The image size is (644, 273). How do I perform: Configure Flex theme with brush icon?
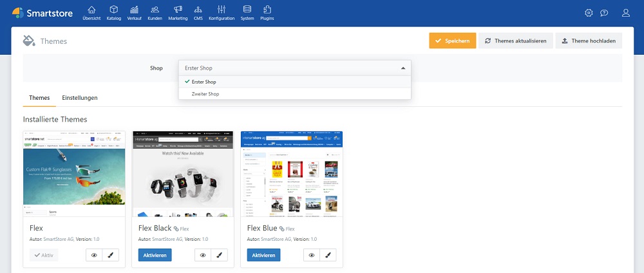111,255
